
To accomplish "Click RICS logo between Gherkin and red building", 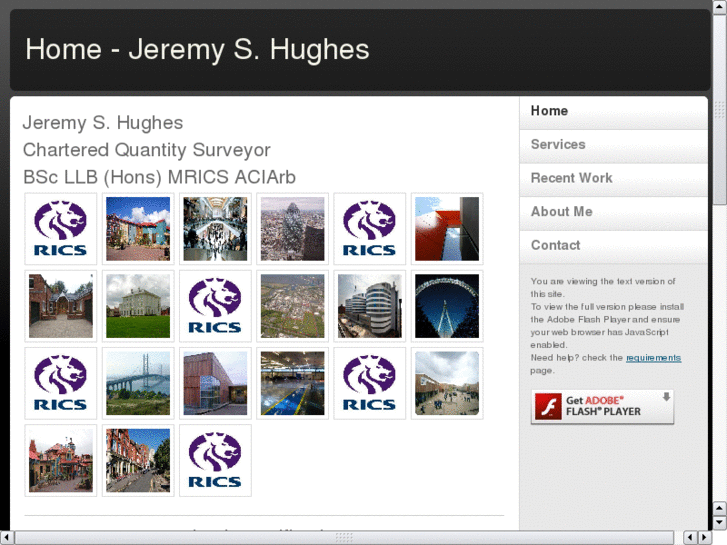I will tap(370, 229).
